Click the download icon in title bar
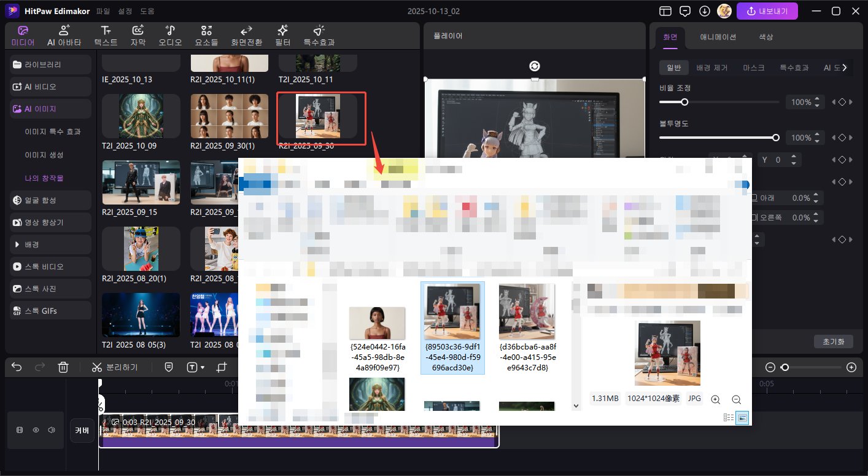Screen dimensions: 868x476 point(705,11)
